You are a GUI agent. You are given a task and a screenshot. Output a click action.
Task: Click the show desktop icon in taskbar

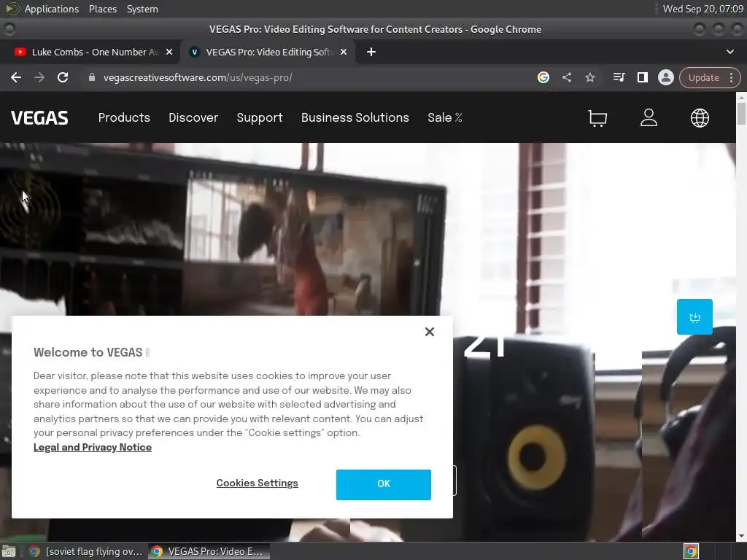point(9,551)
